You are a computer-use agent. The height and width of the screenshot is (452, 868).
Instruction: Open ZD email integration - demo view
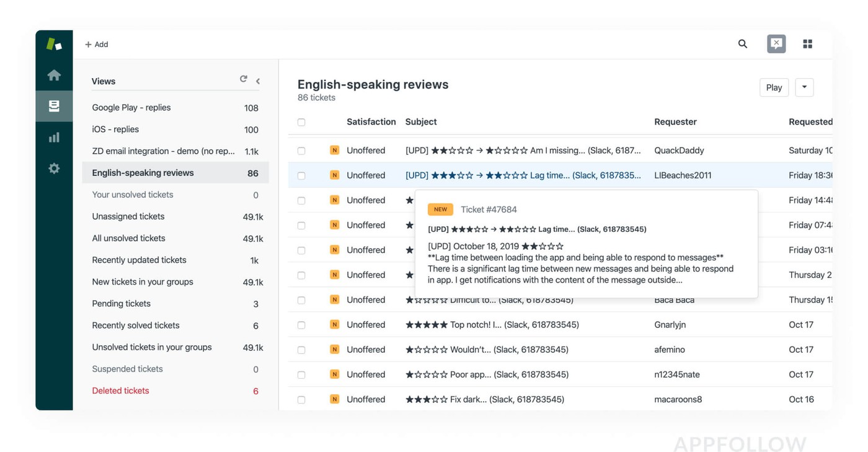click(175, 151)
